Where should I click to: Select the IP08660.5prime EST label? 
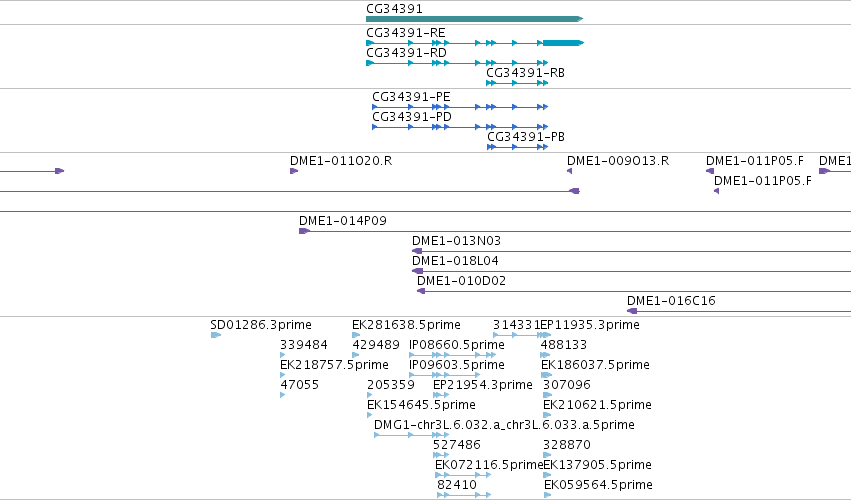pyautogui.click(x=457, y=345)
